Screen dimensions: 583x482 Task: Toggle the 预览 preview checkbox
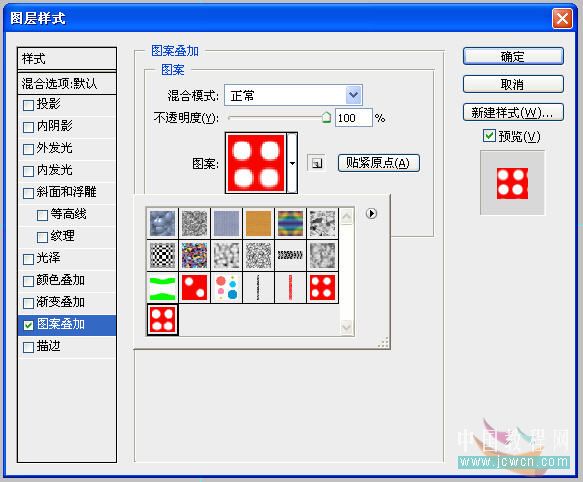pyautogui.click(x=489, y=135)
